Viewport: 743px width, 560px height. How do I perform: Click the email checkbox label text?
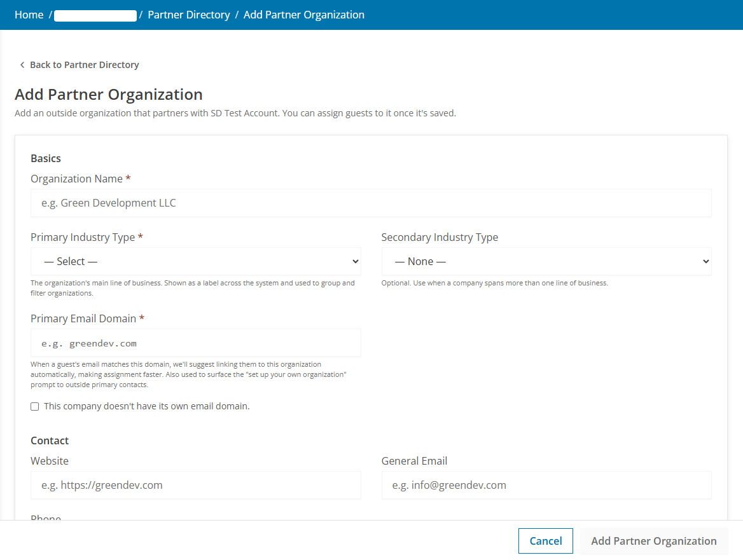pyautogui.click(x=147, y=406)
